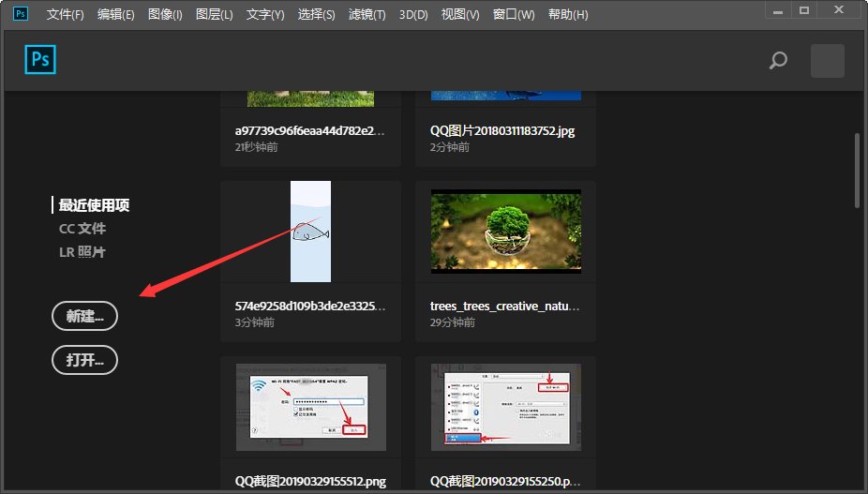Click the 打开... button
The width and height of the screenshot is (868, 494).
pos(84,360)
